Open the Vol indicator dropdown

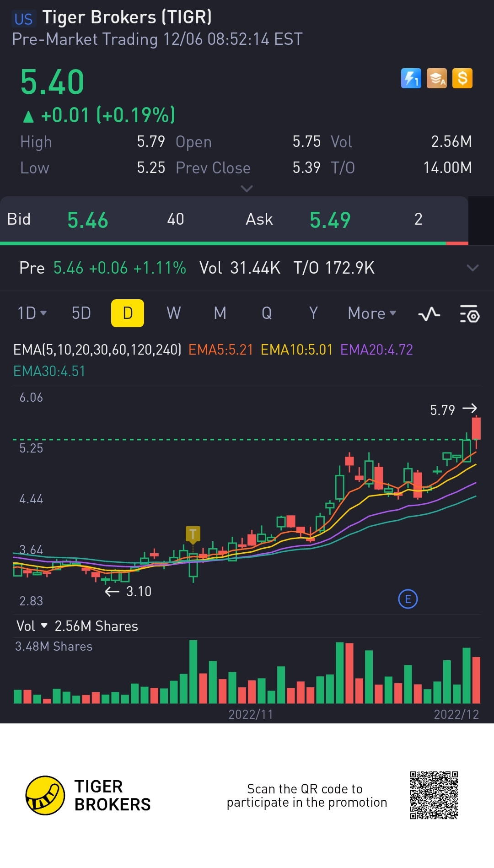pyautogui.click(x=32, y=626)
